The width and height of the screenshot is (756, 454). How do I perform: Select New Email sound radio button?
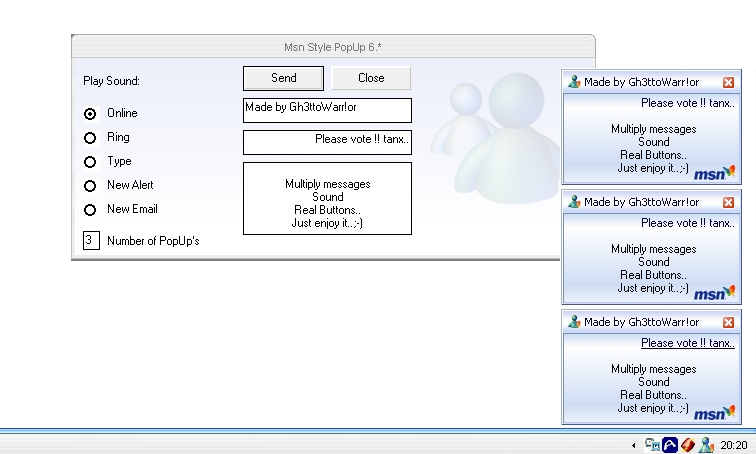click(x=90, y=210)
